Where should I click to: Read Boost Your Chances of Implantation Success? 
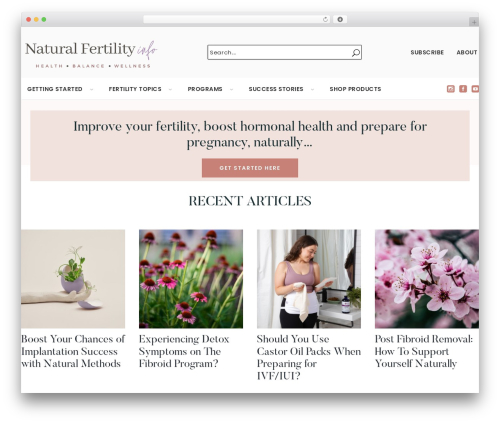point(73,351)
